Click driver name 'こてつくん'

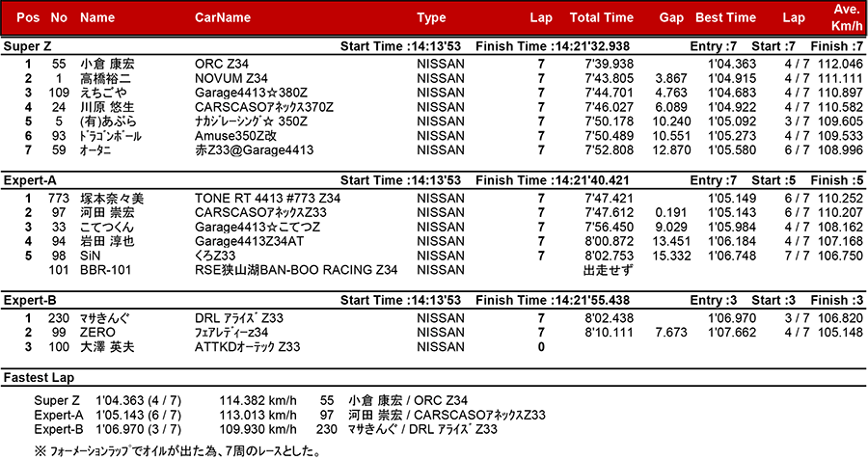(x=107, y=227)
